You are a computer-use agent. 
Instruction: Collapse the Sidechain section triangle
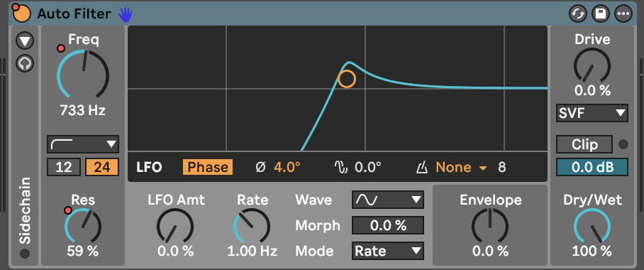(x=25, y=40)
